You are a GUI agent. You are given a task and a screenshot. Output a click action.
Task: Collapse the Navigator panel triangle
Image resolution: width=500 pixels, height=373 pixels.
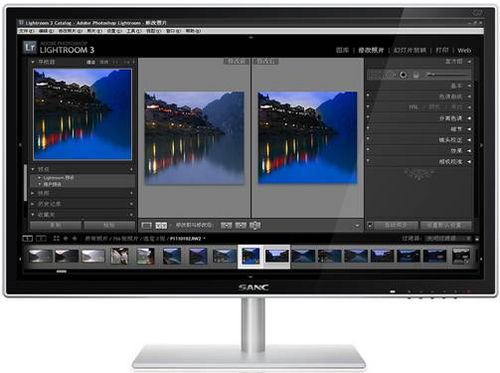(x=33, y=62)
